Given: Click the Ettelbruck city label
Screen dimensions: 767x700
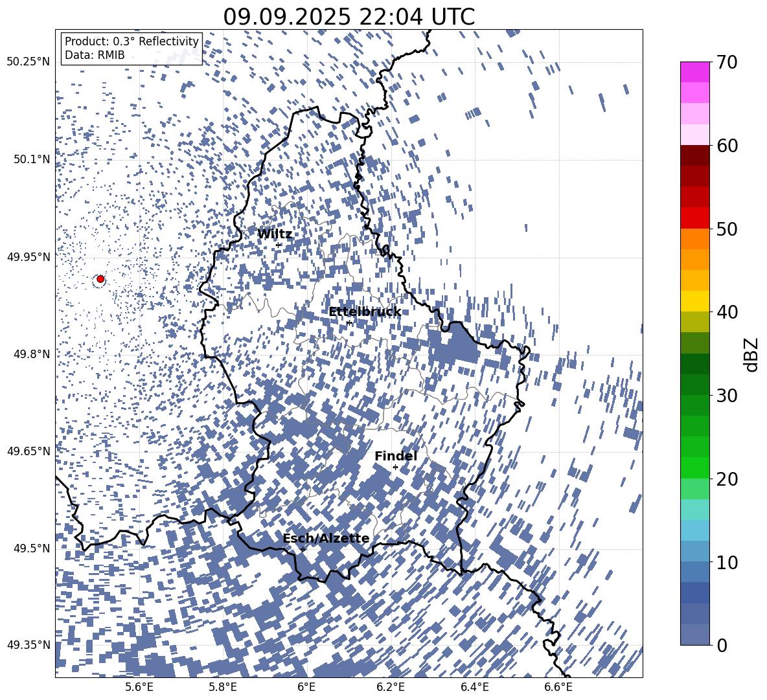Looking at the screenshot, I should pyautogui.click(x=365, y=312).
